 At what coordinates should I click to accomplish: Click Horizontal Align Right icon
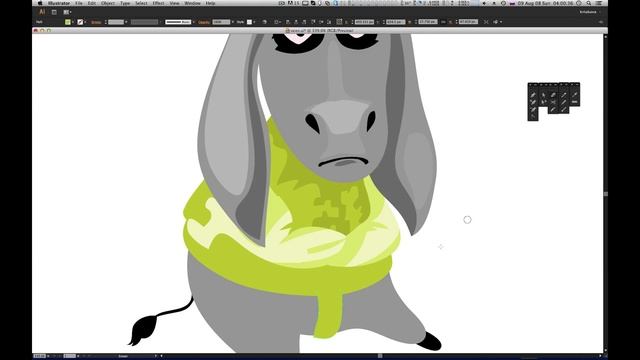point(304,22)
